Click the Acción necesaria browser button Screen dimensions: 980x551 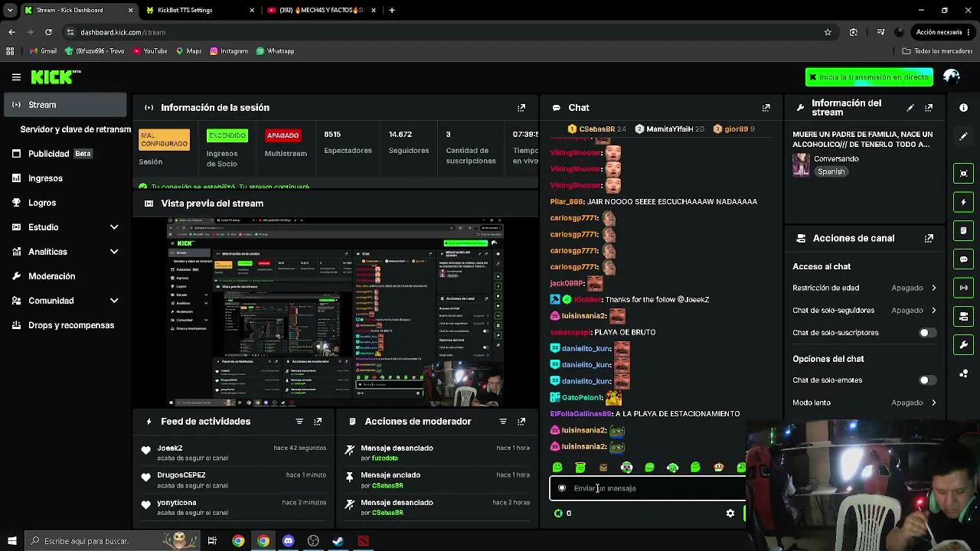[x=942, y=32]
